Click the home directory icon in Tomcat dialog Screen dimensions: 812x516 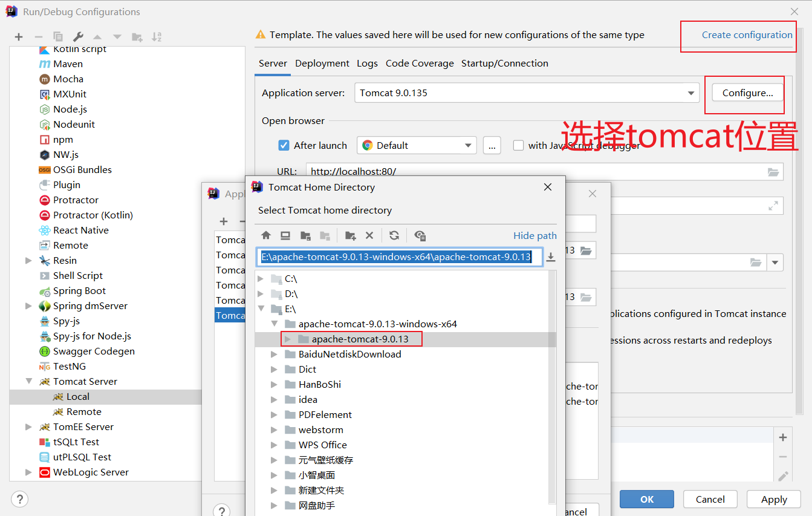pos(266,235)
